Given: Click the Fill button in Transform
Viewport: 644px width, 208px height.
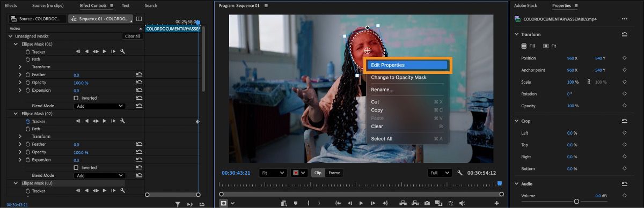Looking at the screenshot, I should (528, 46).
